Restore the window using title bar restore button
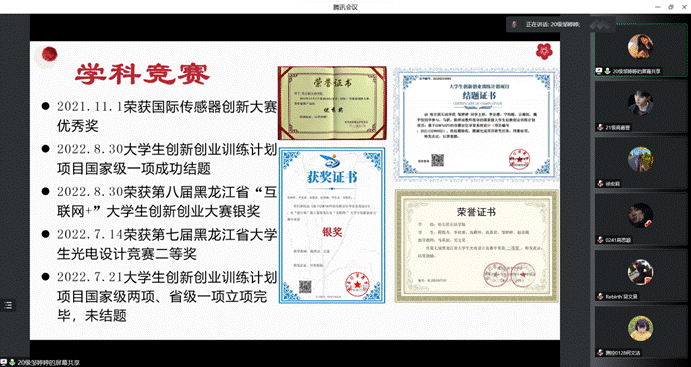The width and height of the screenshot is (691, 367). [x=671, y=7]
